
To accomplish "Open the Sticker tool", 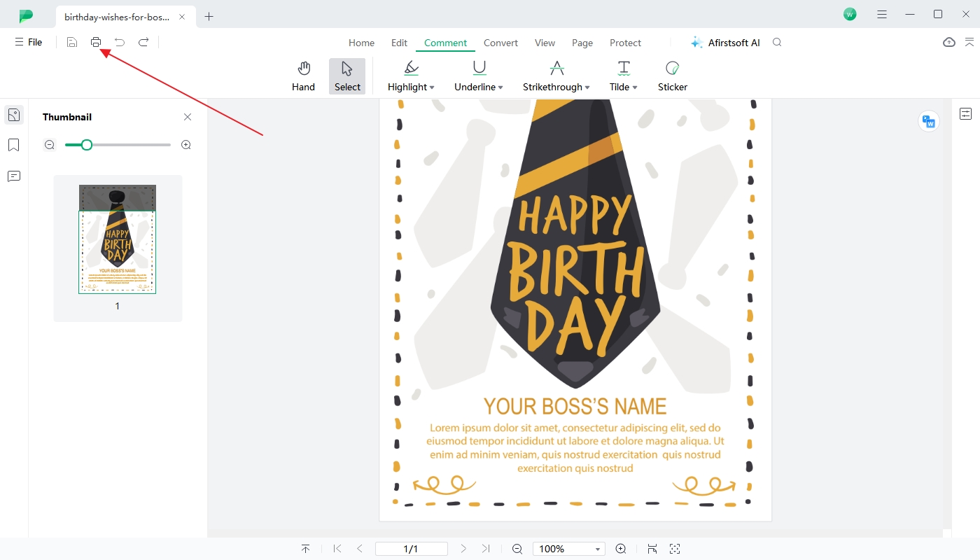I will (673, 76).
